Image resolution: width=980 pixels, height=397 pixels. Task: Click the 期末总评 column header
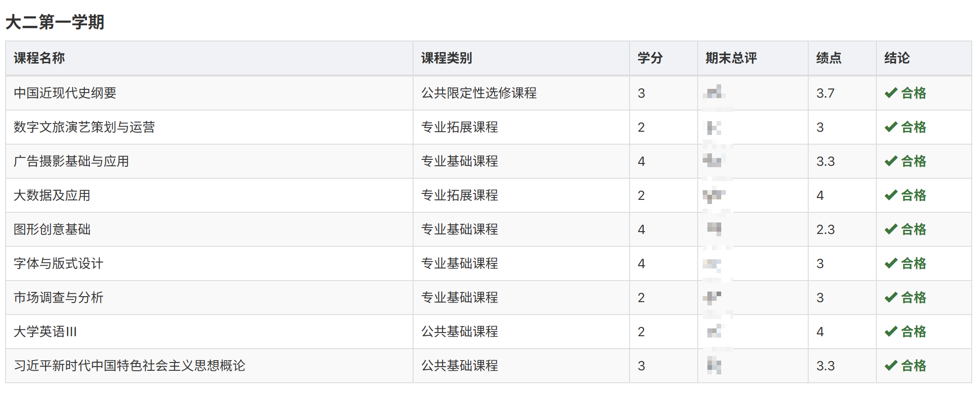(731, 58)
